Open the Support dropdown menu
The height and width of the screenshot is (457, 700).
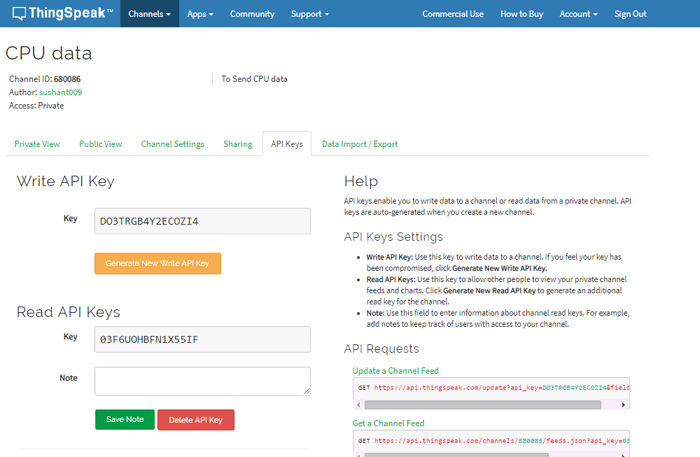click(x=308, y=14)
